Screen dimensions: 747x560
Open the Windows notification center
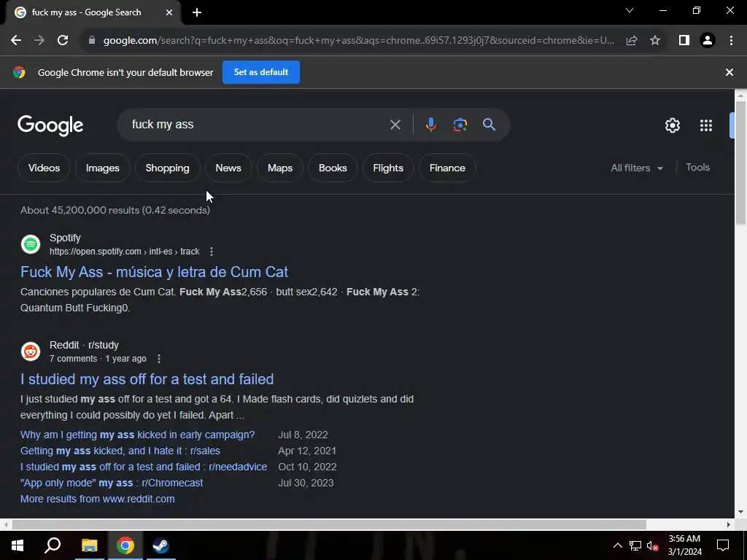(x=723, y=545)
